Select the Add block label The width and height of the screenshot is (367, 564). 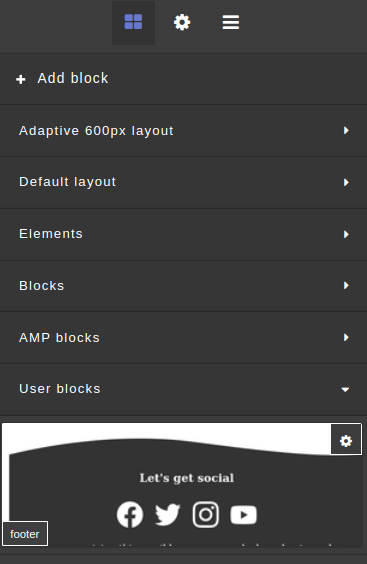[73, 78]
